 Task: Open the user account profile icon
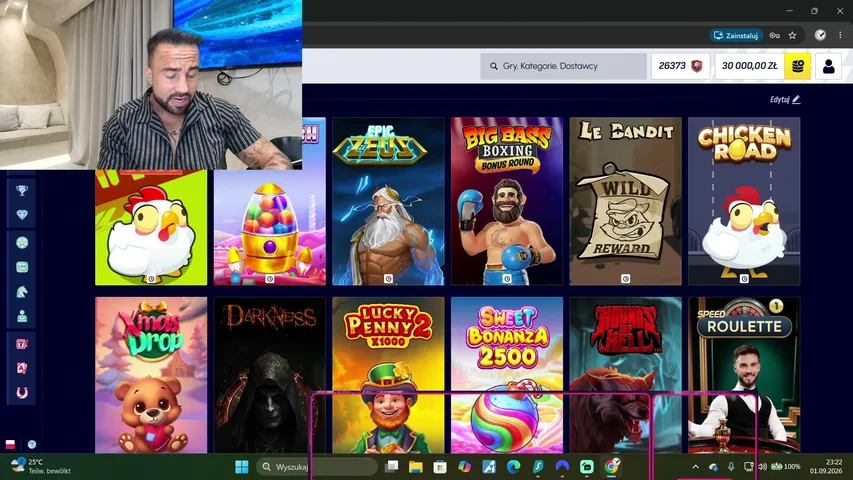coord(829,66)
